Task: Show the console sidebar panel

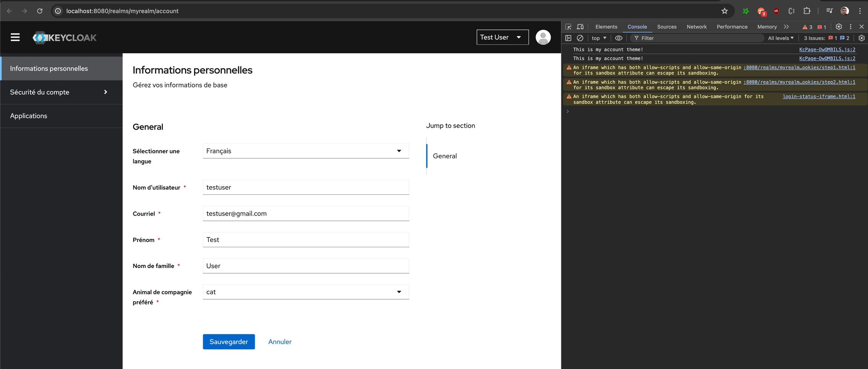Action: coord(568,38)
